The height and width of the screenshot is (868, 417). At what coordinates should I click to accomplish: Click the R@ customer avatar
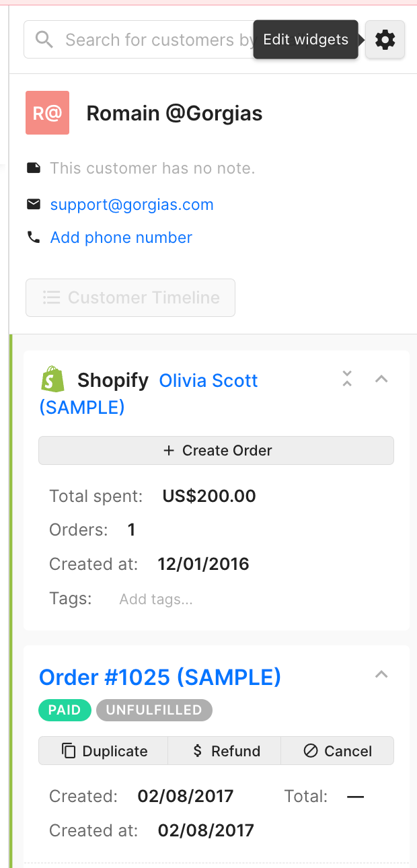pos(47,113)
